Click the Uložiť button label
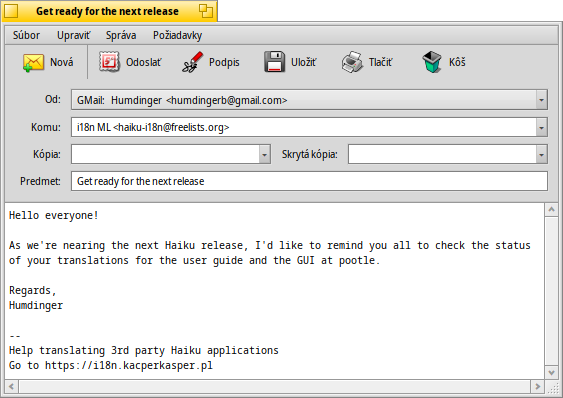The width and height of the screenshot is (563, 398). pyautogui.click(x=304, y=62)
